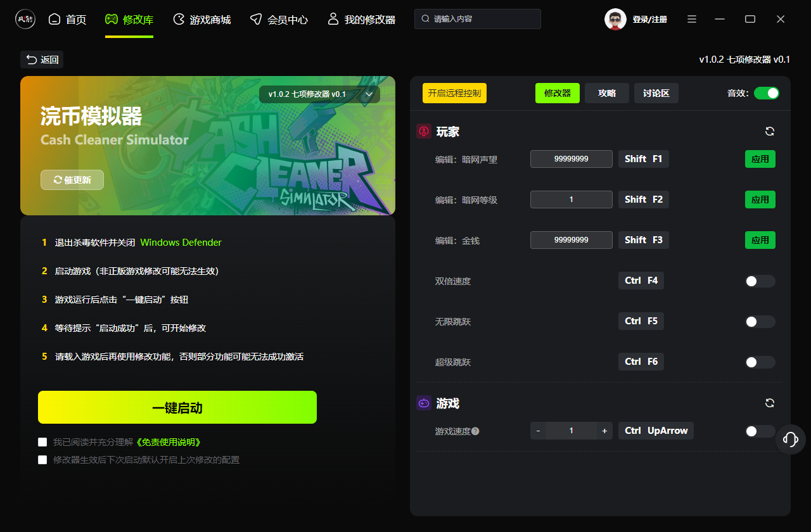Enable the 游戏速度 toggle
The width and height of the screenshot is (811, 532).
click(760, 431)
